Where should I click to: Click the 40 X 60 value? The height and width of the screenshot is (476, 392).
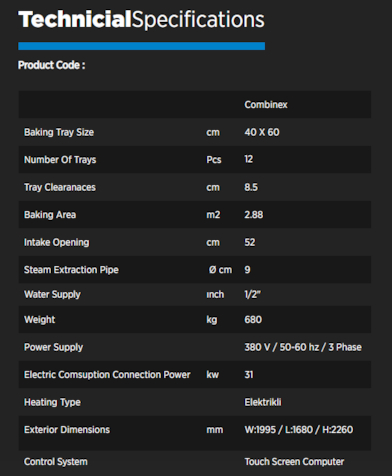(x=262, y=132)
